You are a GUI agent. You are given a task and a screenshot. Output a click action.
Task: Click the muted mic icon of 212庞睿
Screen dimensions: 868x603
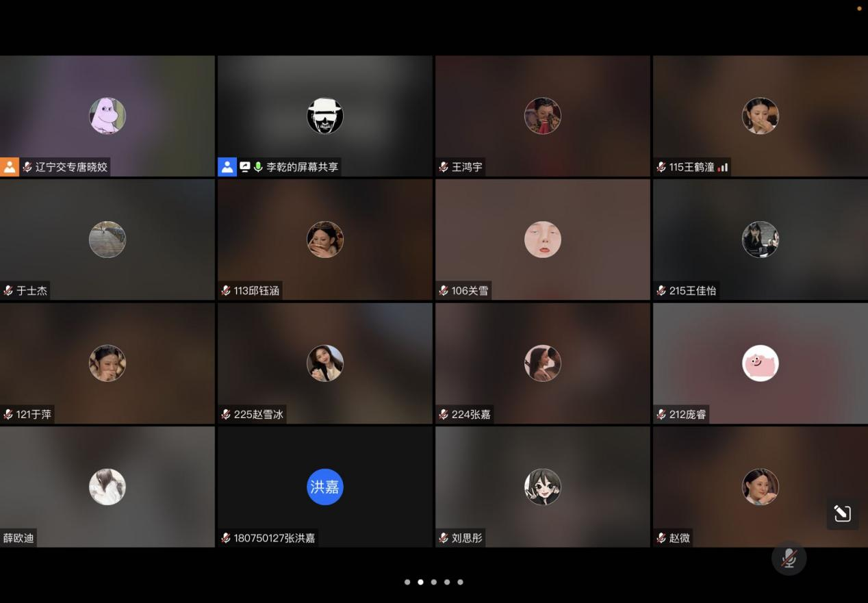661,414
